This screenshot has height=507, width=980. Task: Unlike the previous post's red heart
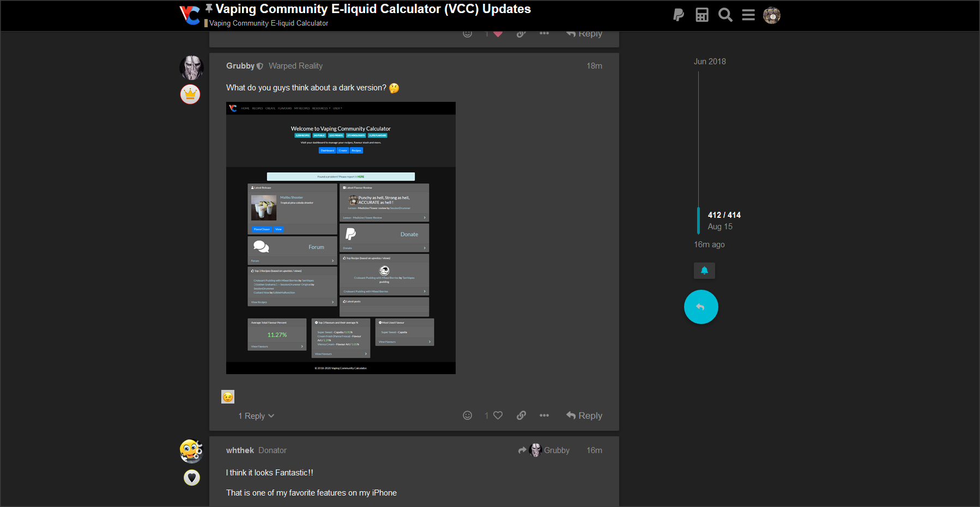coord(498,34)
